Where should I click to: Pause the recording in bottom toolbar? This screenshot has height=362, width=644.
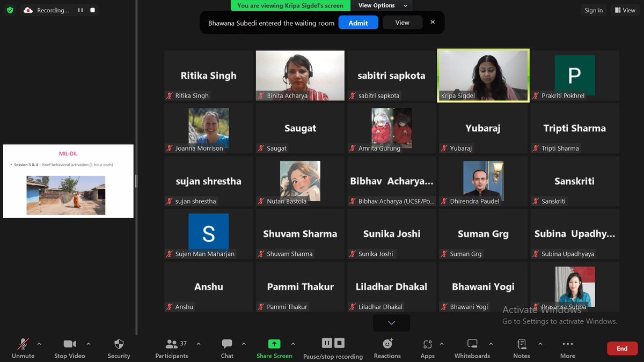pos(327,343)
